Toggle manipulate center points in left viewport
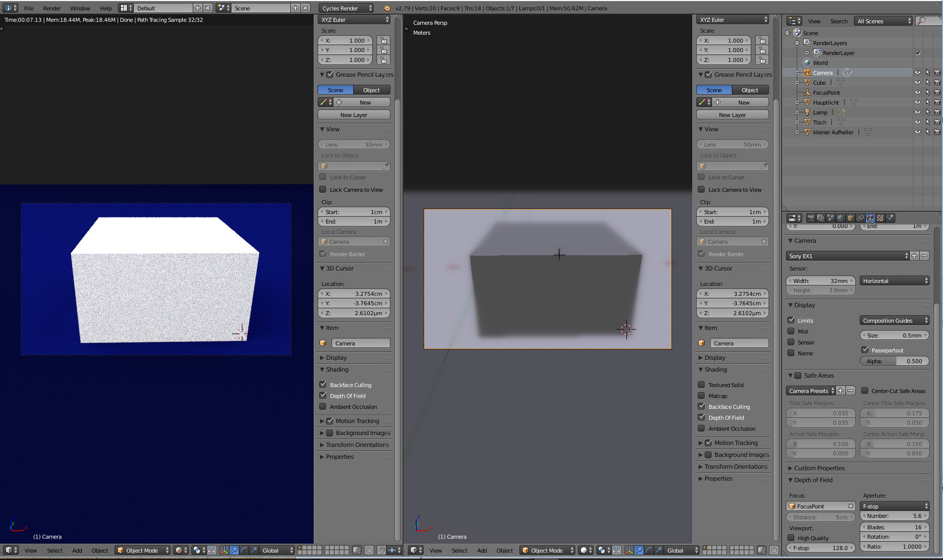This screenshot has width=943, height=560. [212, 550]
